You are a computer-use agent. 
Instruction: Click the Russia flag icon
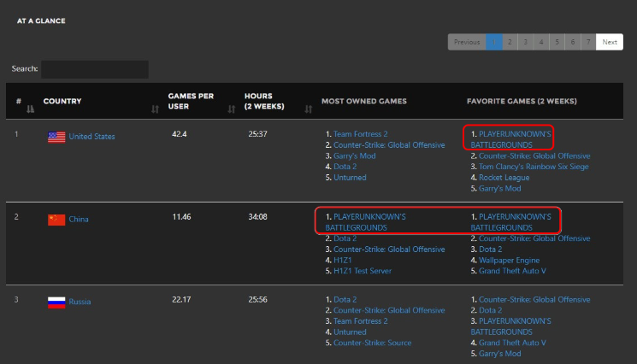pyautogui.click(x=56, y=302)
